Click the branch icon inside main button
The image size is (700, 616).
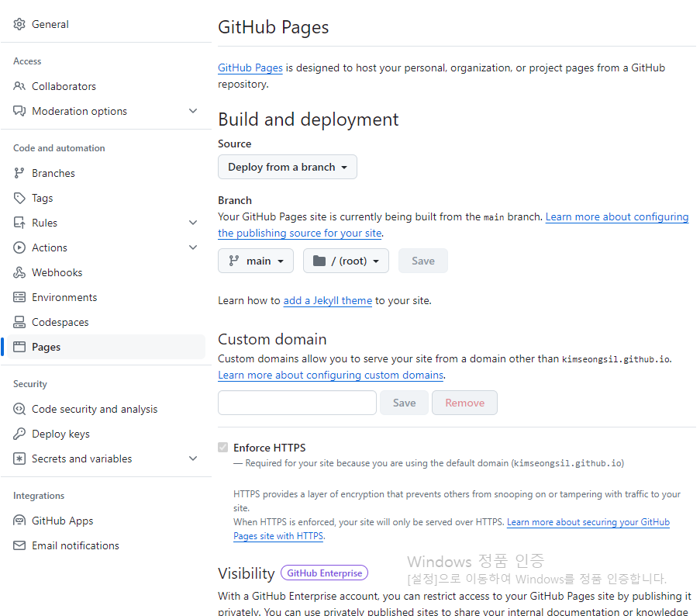click(x=234, y=261)
